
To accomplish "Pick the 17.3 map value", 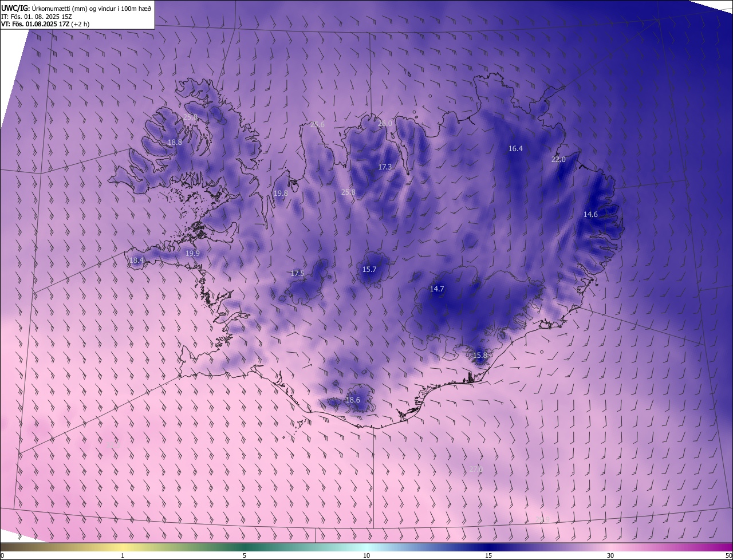I will click(385, 167).
